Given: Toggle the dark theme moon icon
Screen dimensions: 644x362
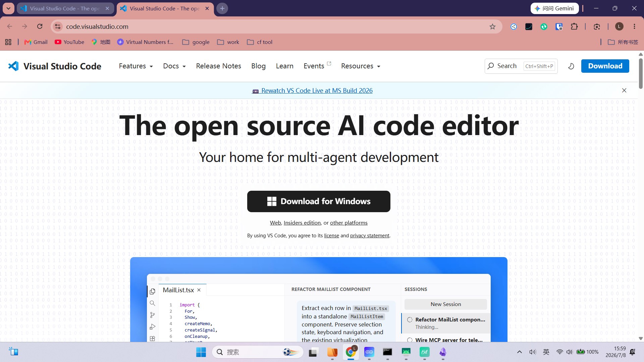Looking at the screenshot, I should [x=571, y=66].
